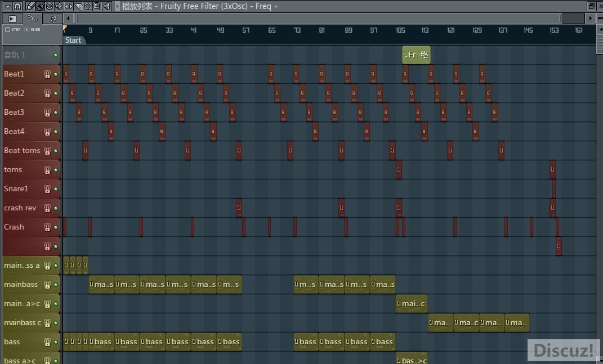Mute the Beat toms track LED
The height and width of the screenshot is (364, 603).
pos(56,151)
